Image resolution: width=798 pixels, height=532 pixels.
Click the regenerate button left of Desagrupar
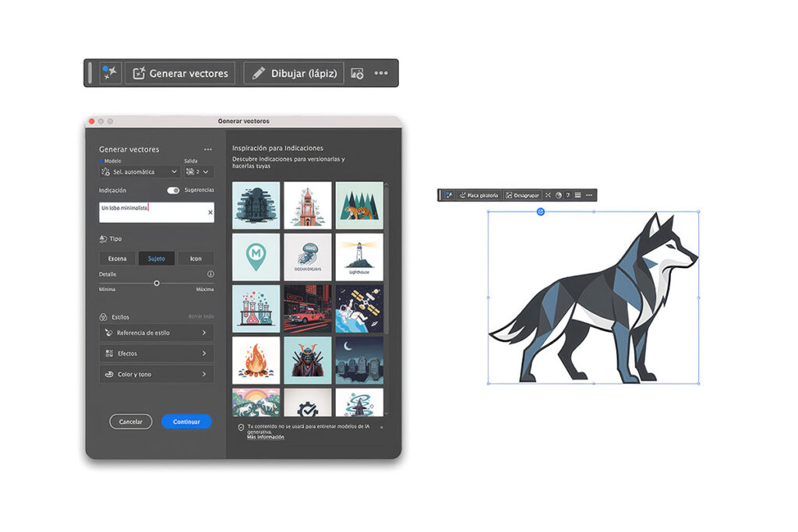[x=478, y=196]
